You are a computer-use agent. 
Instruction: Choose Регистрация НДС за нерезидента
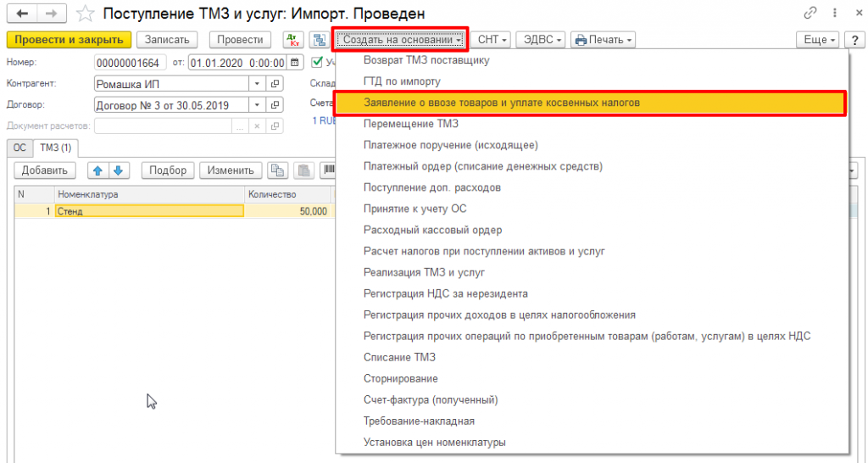click(x=445, y=293)
